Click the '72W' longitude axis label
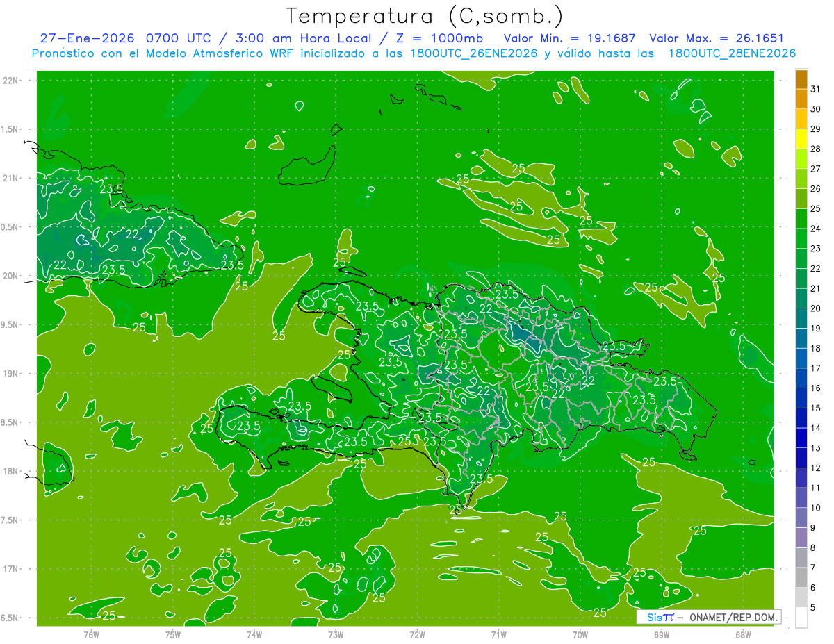Image resolution: width=834 pixels, height=644 pixels. [417, 634]
